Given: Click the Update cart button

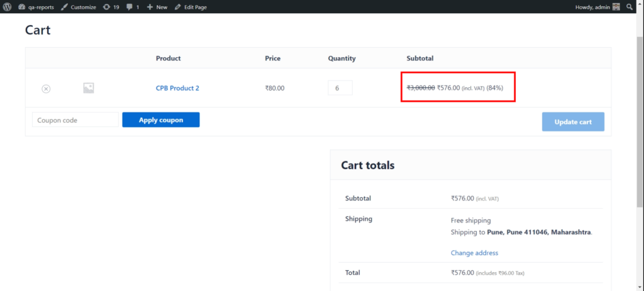Looking at the screenshot, I should [x=573, y=122].
